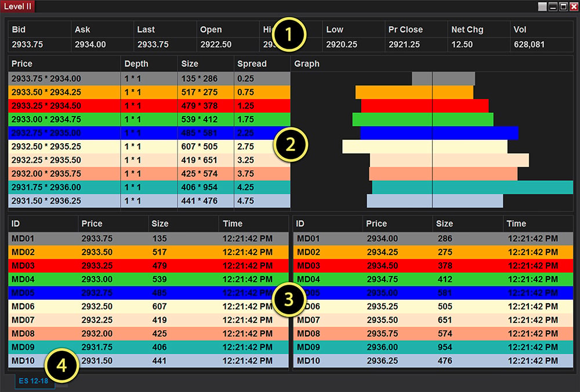The image size is (580, 392).
Task: Click the gray top-level graph bar
Action: point(444,79)
